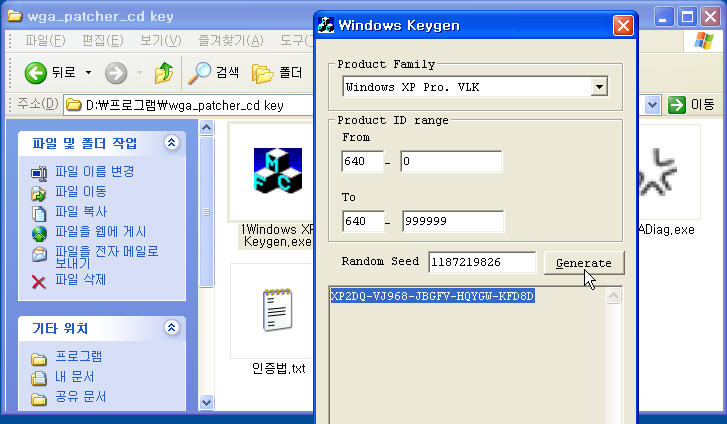Image resolution: width=727 pixels, height=424 pixels.
Task: Click the Random Seed input field
Action: [482, 262]
